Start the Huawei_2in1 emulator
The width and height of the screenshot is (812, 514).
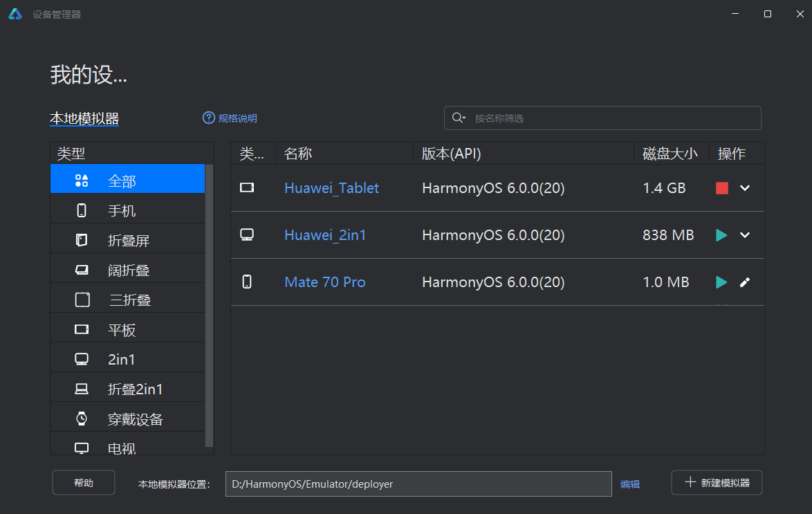click(x=721, y=235)
